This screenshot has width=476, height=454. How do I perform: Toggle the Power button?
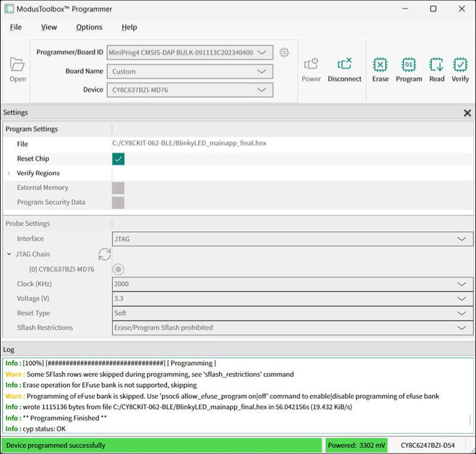311,69
